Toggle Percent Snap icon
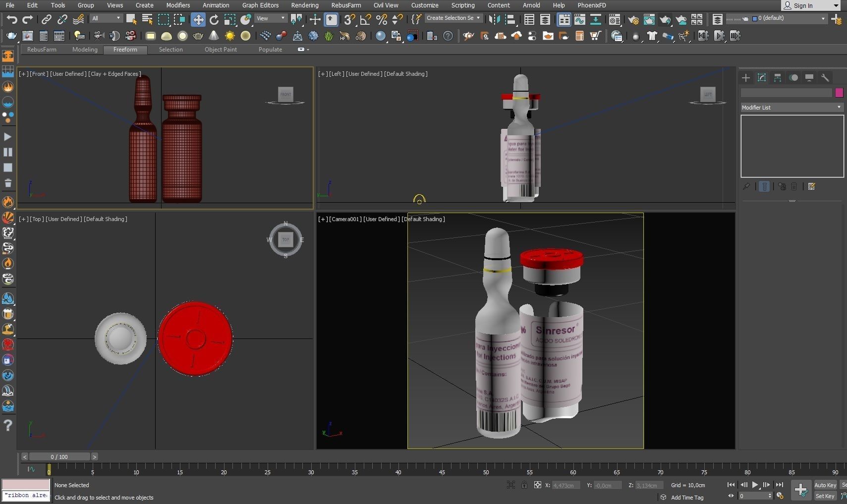The width and height of the screenshot is (847, 504). pos(382,19)
